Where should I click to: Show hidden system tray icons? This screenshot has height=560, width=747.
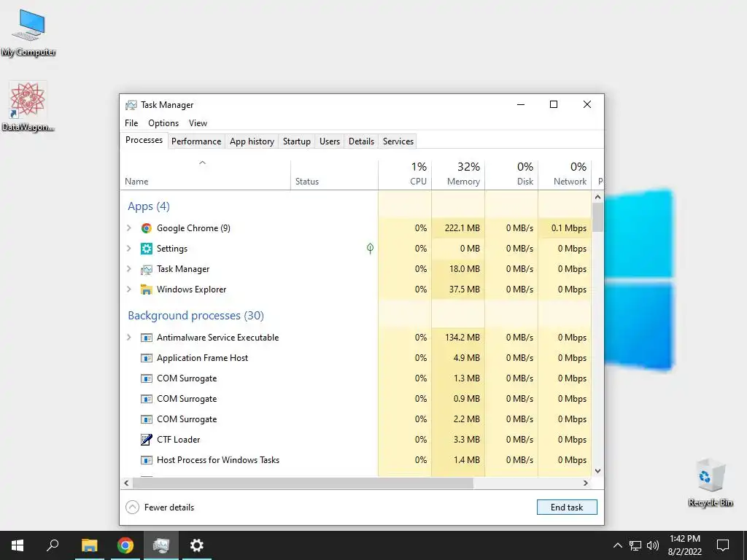pyautogui.click(x=617, y=545)
